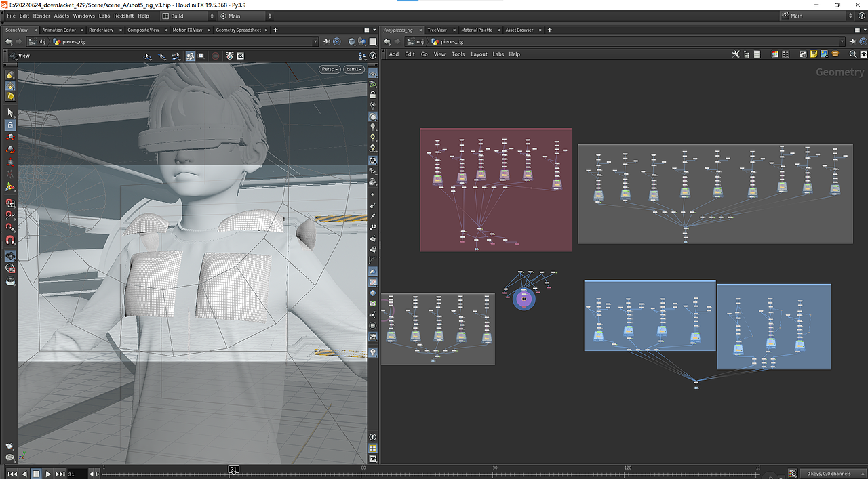Enable the red magnet snapping icon

click(x=10, y=240)
